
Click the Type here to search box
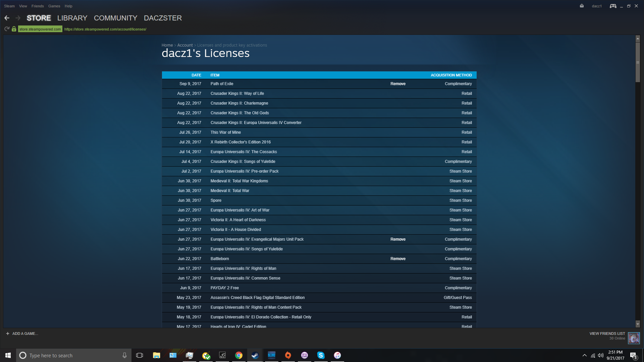click(x=74, y=355)
